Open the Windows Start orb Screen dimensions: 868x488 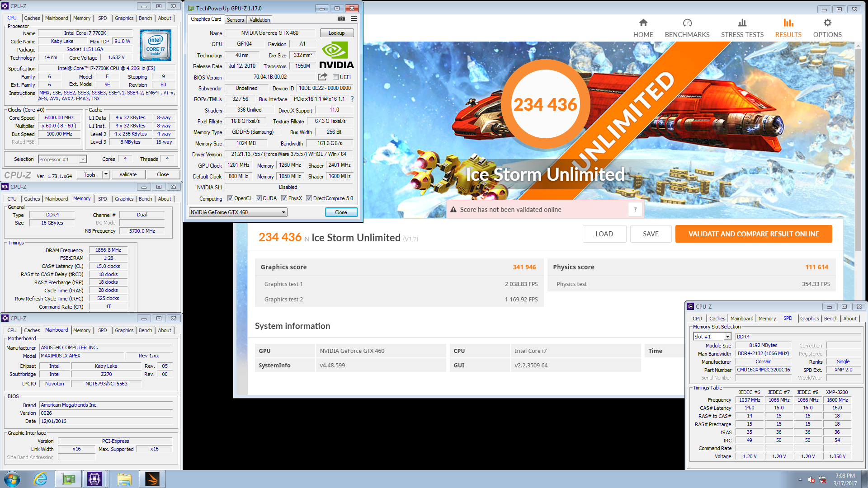click(x=12, y=479)
